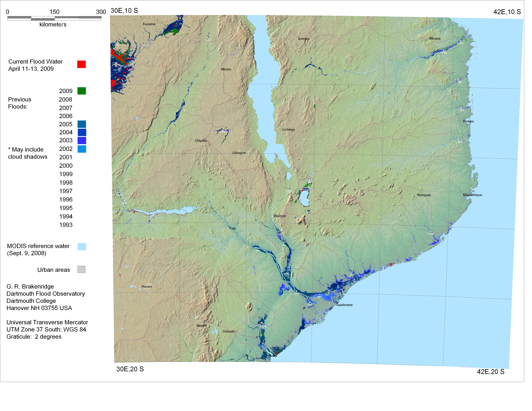
Task: Click the Lilongwe city label
Action: click(x=239, y=153)
